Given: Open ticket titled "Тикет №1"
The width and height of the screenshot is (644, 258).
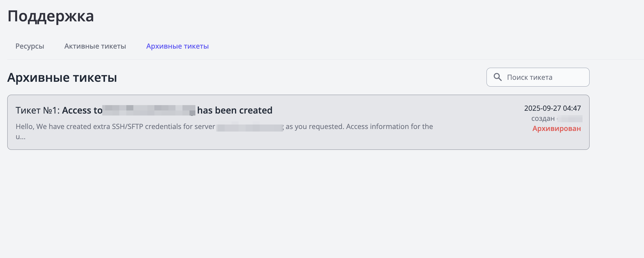Looking at the screenshot, I should 37,110.
